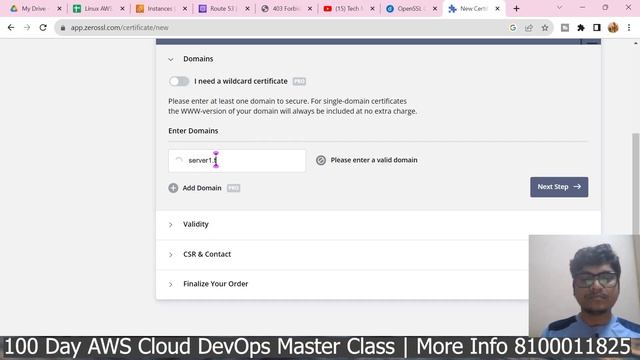Click the share page icon
Image resolution: width=640 pixels, height=360 pixels.
pos(529,28)
